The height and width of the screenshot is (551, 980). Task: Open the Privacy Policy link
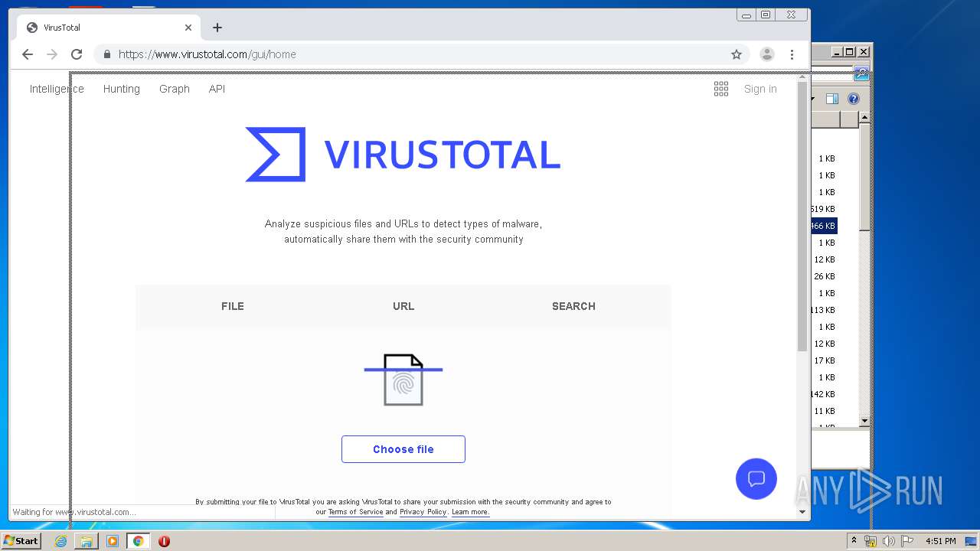[x=423, y=512]
